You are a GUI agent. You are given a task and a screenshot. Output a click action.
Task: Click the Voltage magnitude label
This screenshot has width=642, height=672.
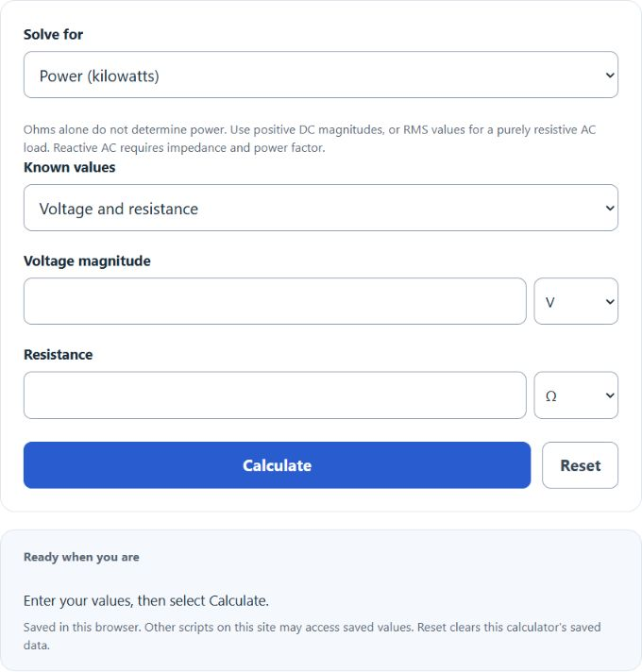pos(87,261)
